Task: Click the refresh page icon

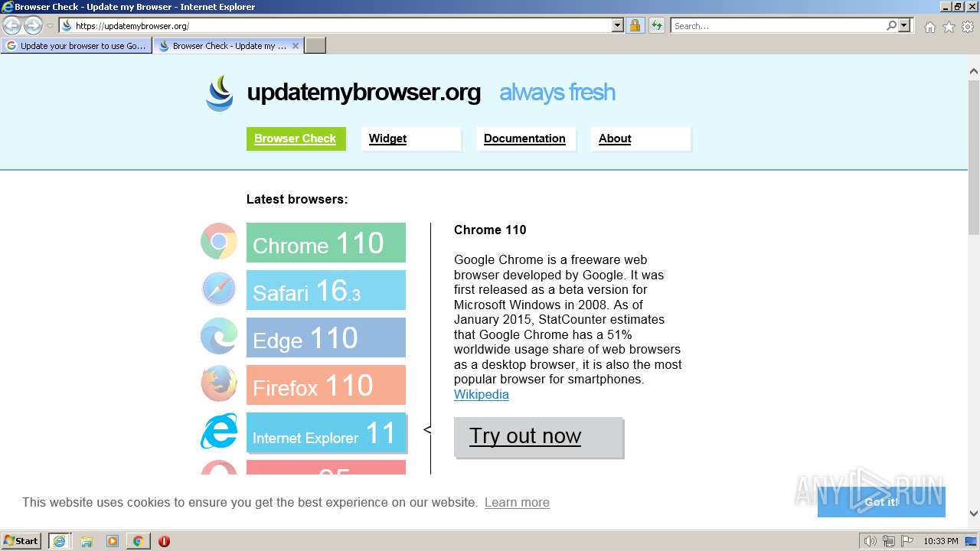Action: [x=656, y=25]
